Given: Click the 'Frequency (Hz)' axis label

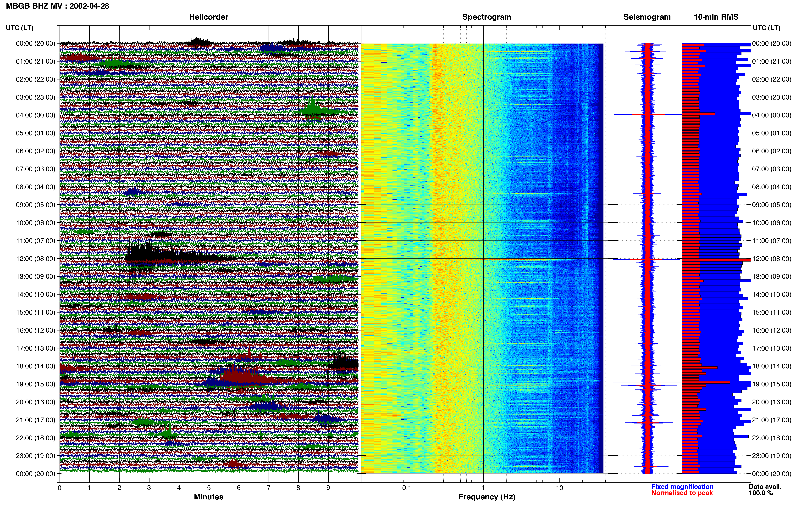Looking at the screenshot, I should [487, 497].
